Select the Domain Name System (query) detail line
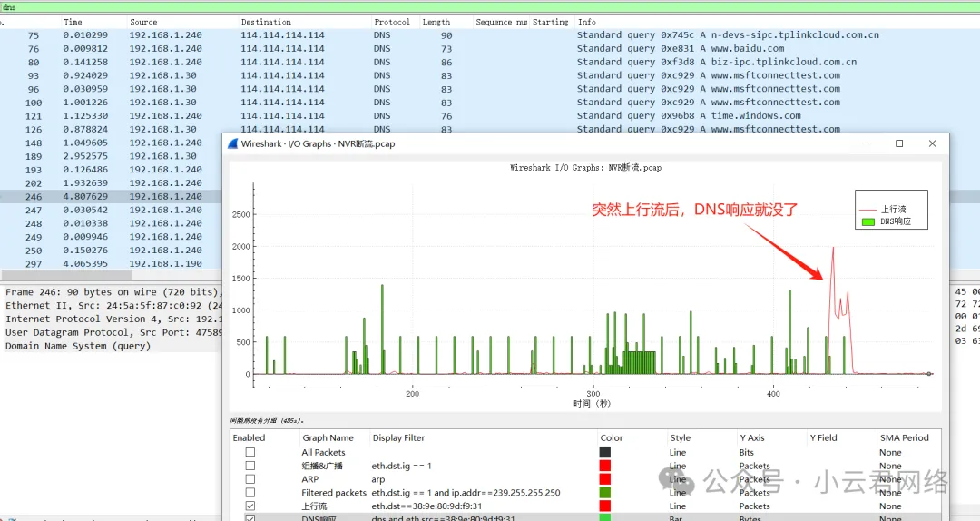Image resolution: width=980 pixels, height=521 pixels. (78, 346)
